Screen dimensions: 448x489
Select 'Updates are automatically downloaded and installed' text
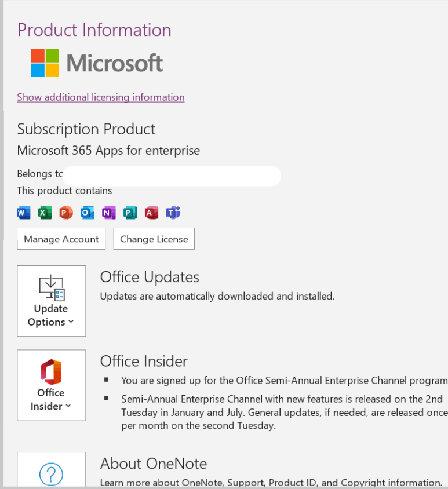[x=217, y=296]
